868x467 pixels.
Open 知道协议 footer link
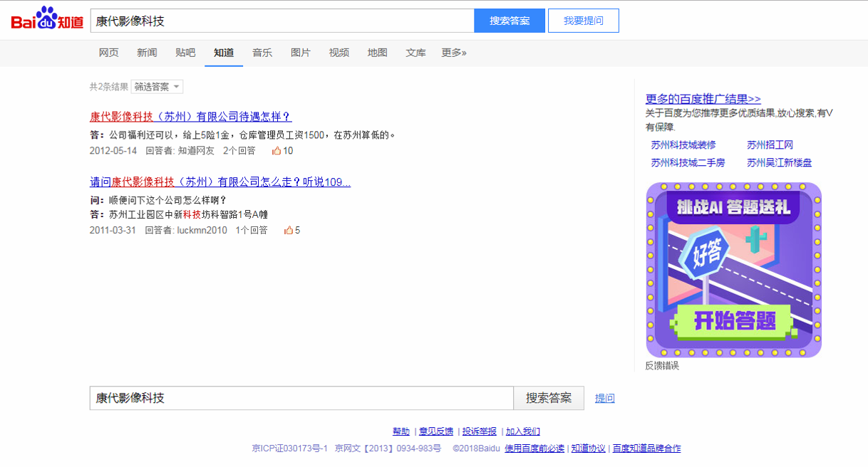589,448
